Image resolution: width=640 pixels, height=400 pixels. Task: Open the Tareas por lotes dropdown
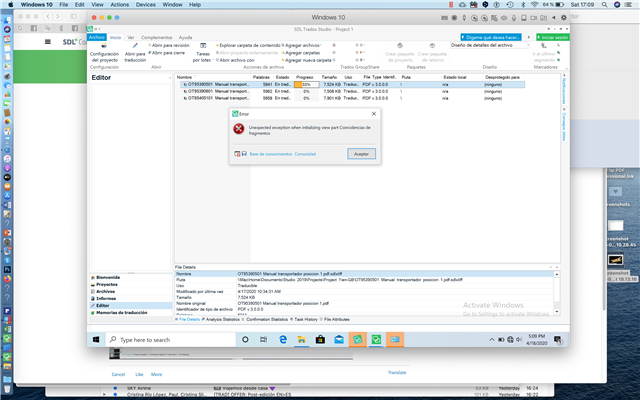pyautogui.click(x=203, y=53)
